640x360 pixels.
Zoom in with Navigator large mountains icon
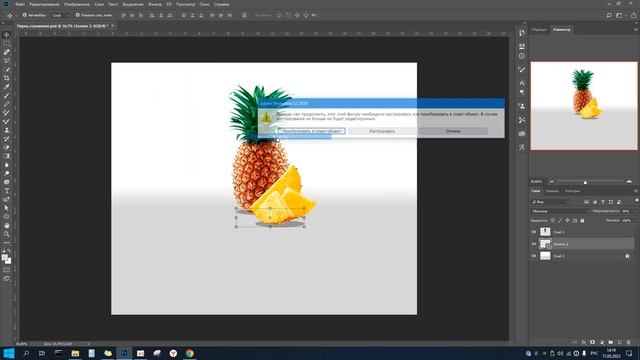point(629,182)
